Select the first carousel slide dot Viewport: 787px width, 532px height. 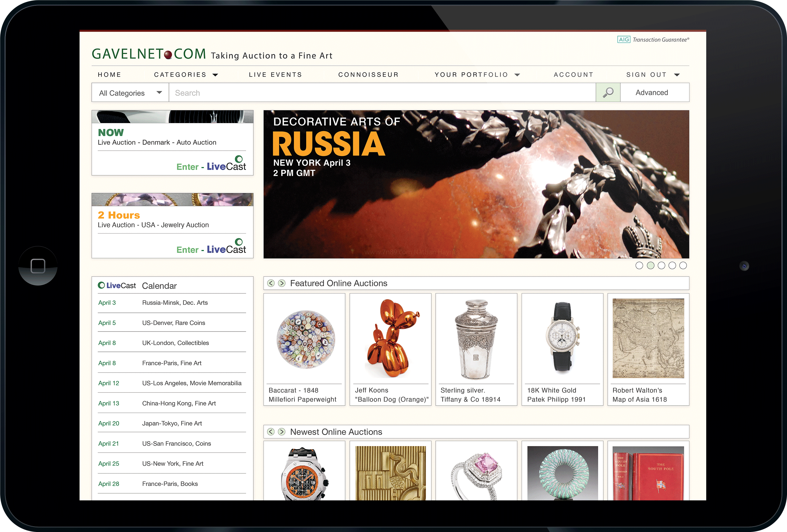click(639, 266)
